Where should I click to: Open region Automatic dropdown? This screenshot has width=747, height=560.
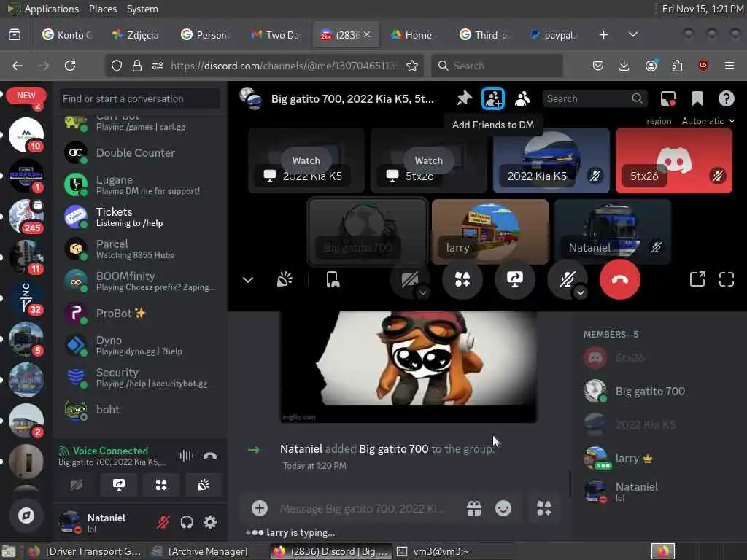(708, 121)
